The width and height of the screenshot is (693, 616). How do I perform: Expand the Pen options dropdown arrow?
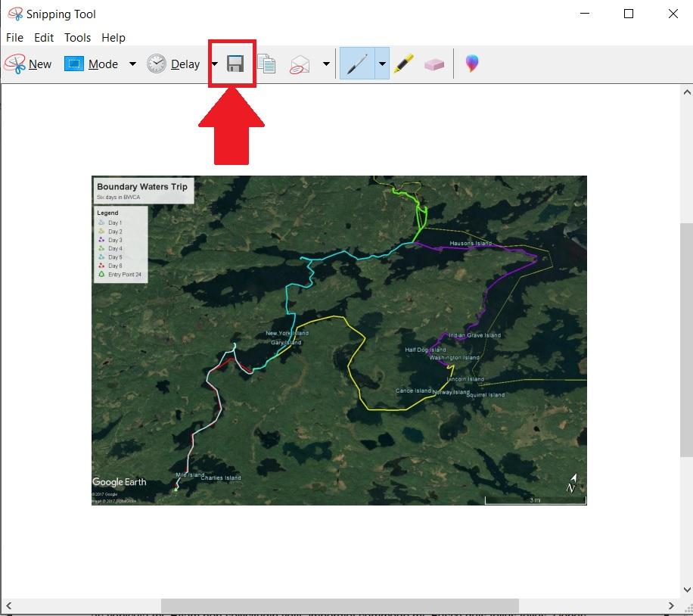pyautogui.click(x=382, y=64)
